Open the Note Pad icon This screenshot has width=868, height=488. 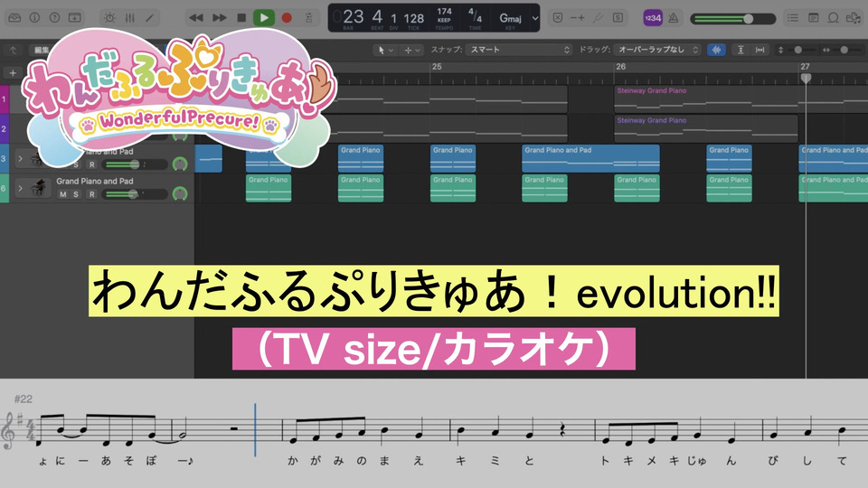click(x=813, y=18)
